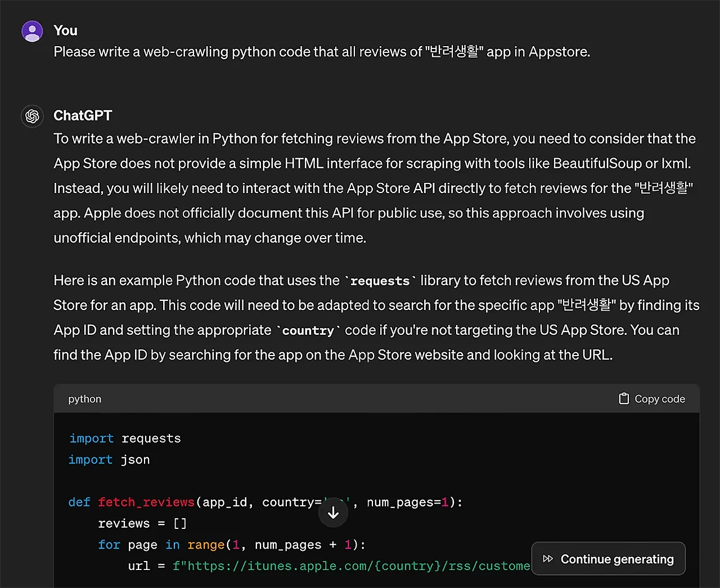Image resolution: width=720 pixels, height=588 pixels.
Task: Click Continue generating button
Action: pyautogui.click(x=608, y=559)
